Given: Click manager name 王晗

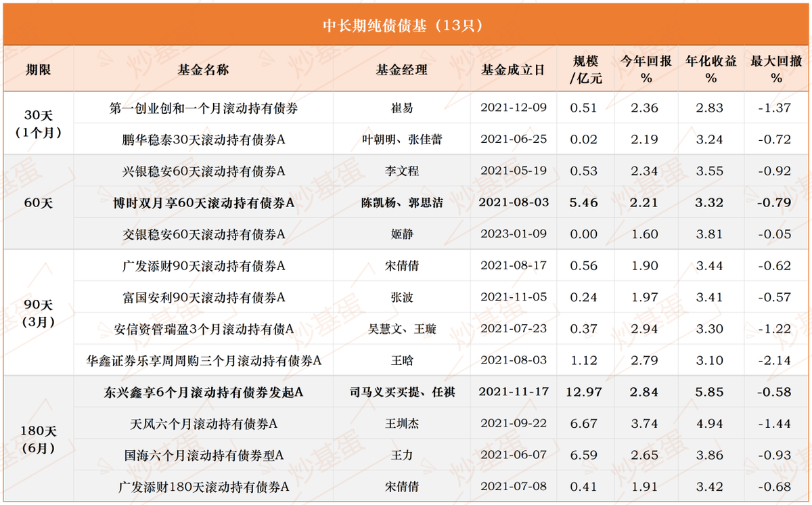Looking at the screenshot, I should pos(402,361).
